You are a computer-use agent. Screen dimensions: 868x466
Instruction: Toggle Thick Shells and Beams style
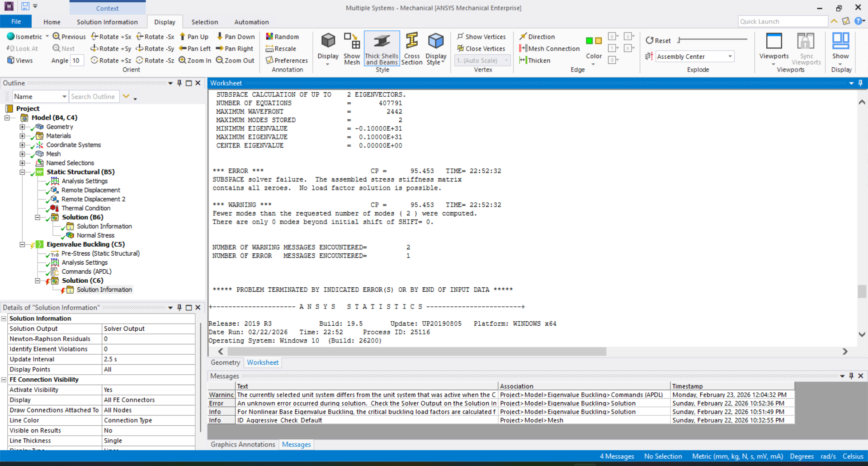(x=382, y=48)
